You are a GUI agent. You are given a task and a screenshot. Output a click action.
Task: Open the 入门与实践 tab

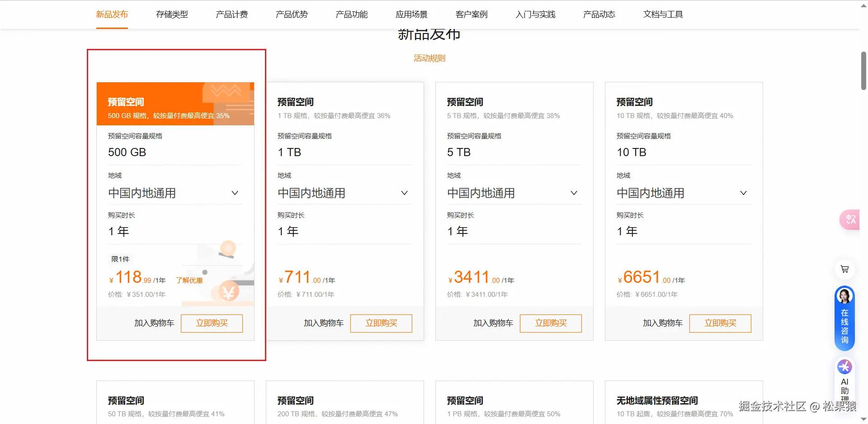tap(535, 14)
